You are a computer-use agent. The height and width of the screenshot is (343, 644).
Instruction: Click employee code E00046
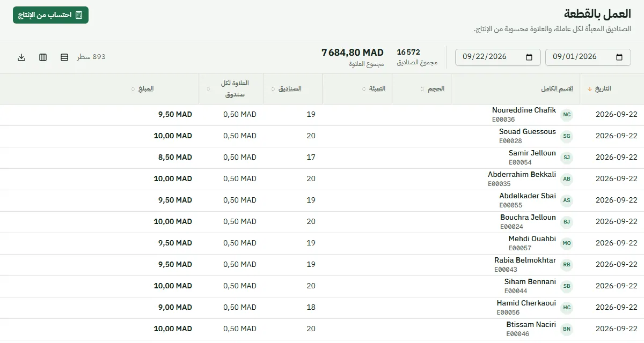point(518,334)
